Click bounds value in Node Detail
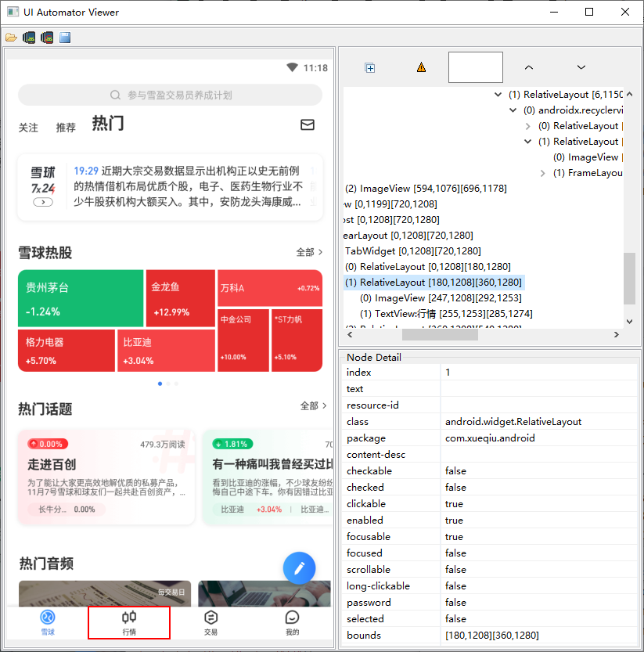Viewport: 644px width, 652px height. (x=492, y=636)
